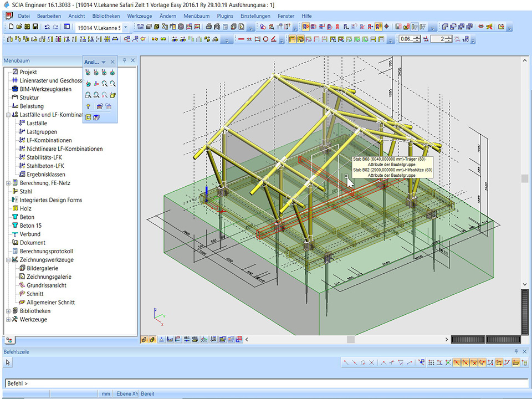Select view in X direction icon

point(88,73)
